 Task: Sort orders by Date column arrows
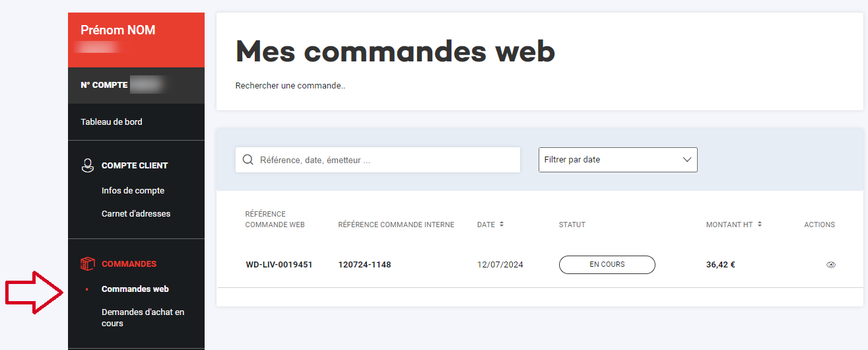coord(502,225)
